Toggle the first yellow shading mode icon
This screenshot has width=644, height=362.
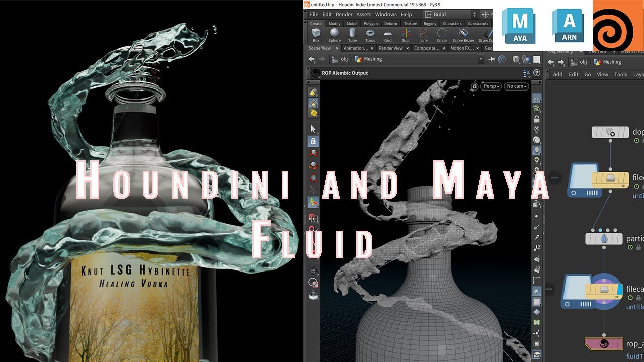click(313, 93)
